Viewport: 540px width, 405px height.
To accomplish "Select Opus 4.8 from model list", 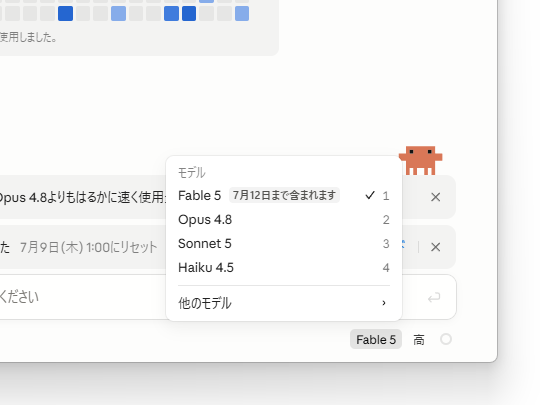I will click(x=284, y=220).
